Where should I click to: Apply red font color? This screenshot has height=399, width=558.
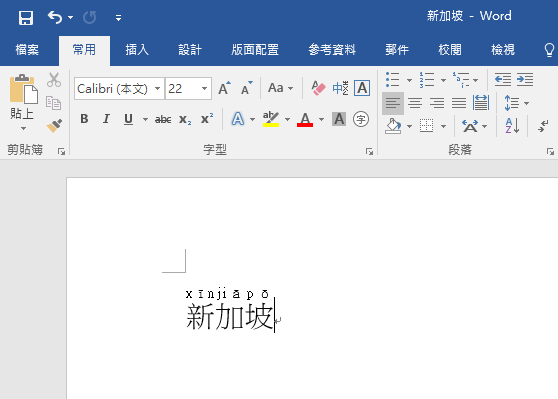[x=305, y=119]
